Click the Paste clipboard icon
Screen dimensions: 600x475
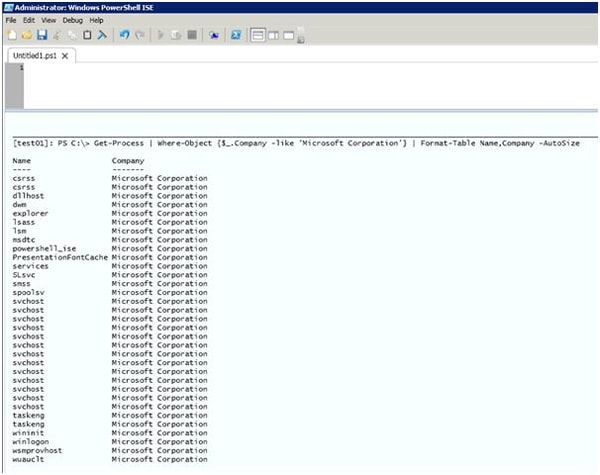[x=87, y=35]
